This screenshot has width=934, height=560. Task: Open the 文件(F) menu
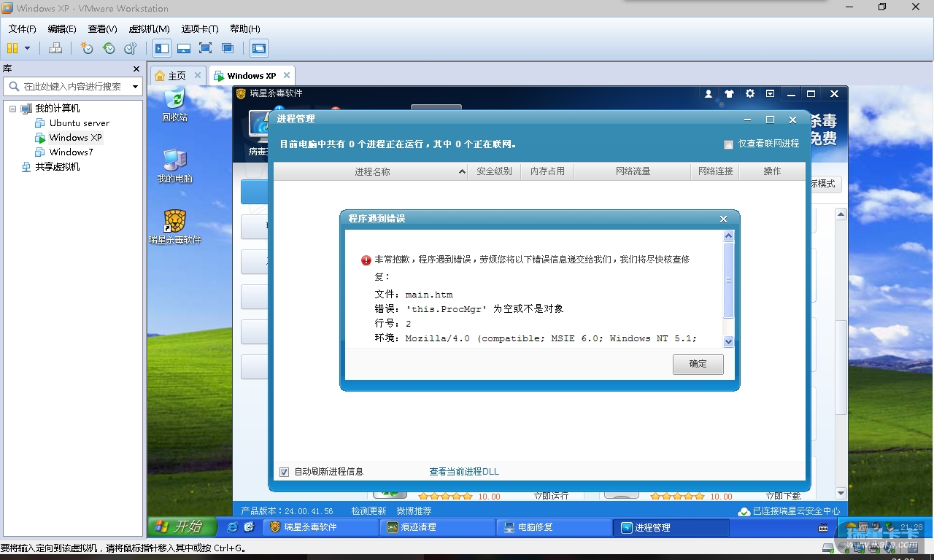point(23,28)
